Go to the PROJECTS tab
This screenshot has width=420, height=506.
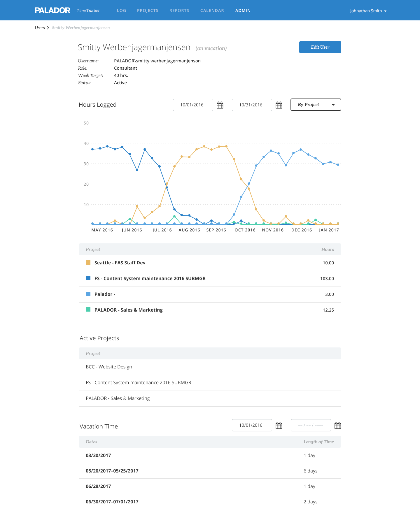pyautogui.click(x=148, y=10)
